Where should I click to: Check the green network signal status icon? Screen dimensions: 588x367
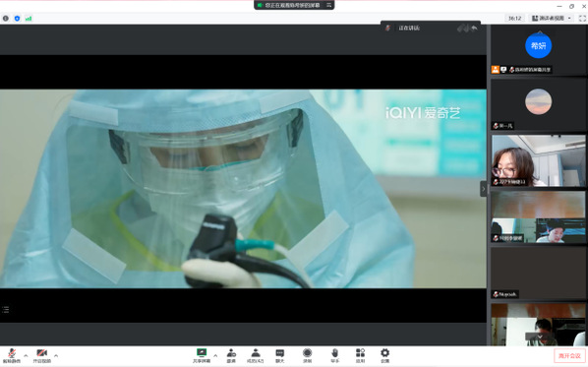29,18
